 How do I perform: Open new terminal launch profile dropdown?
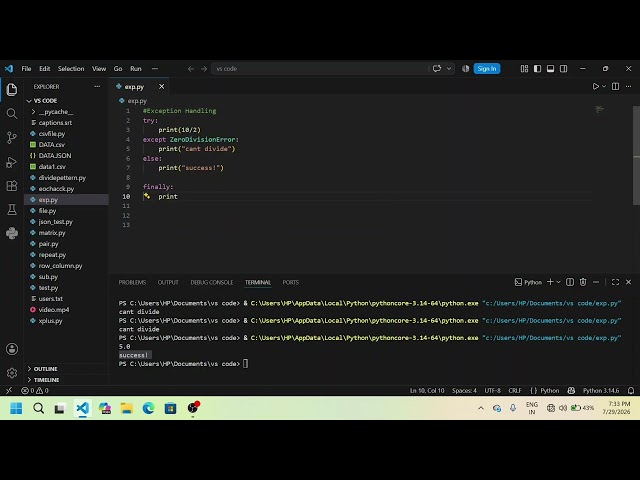559,282
